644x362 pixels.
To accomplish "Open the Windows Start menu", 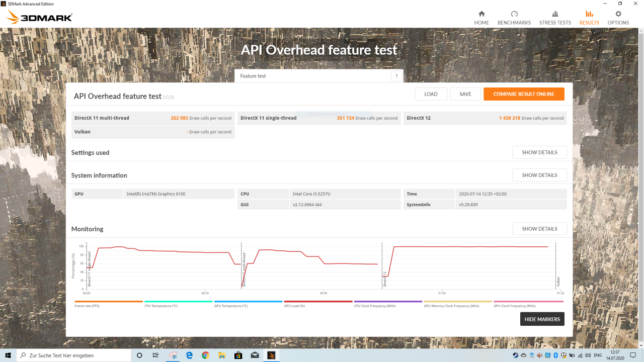I will 8,355.
